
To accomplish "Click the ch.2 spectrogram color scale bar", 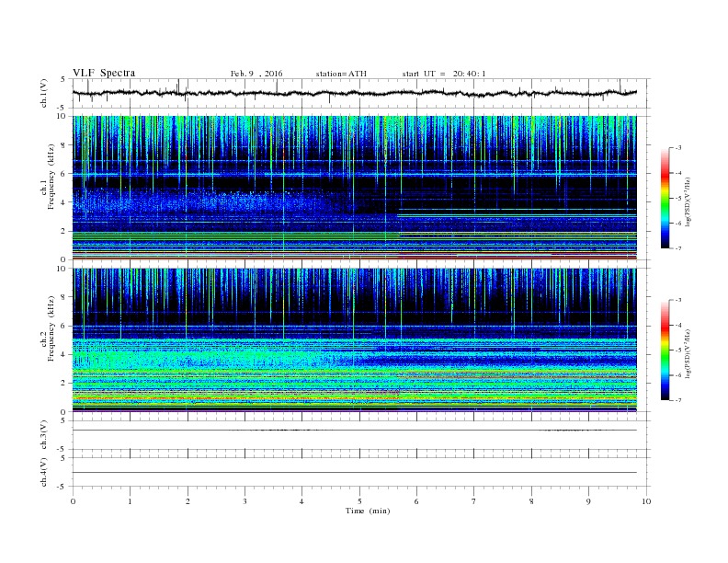I will [x=665, y=350].
